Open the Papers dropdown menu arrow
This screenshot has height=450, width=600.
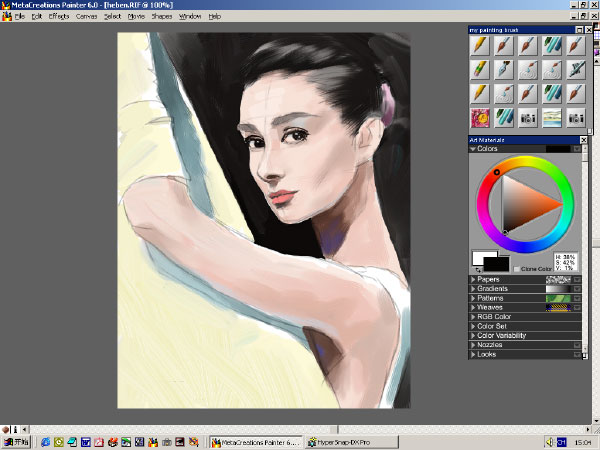(577, 279)
